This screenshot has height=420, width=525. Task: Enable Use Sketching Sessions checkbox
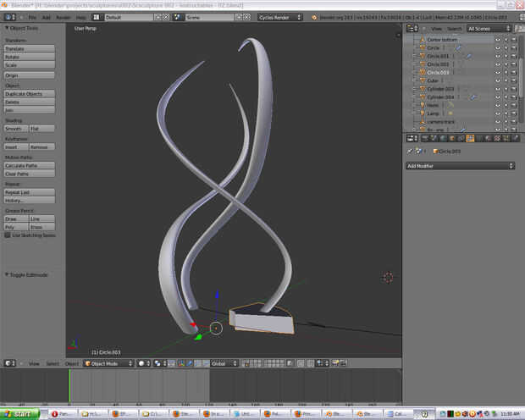(x=8, y=235)
